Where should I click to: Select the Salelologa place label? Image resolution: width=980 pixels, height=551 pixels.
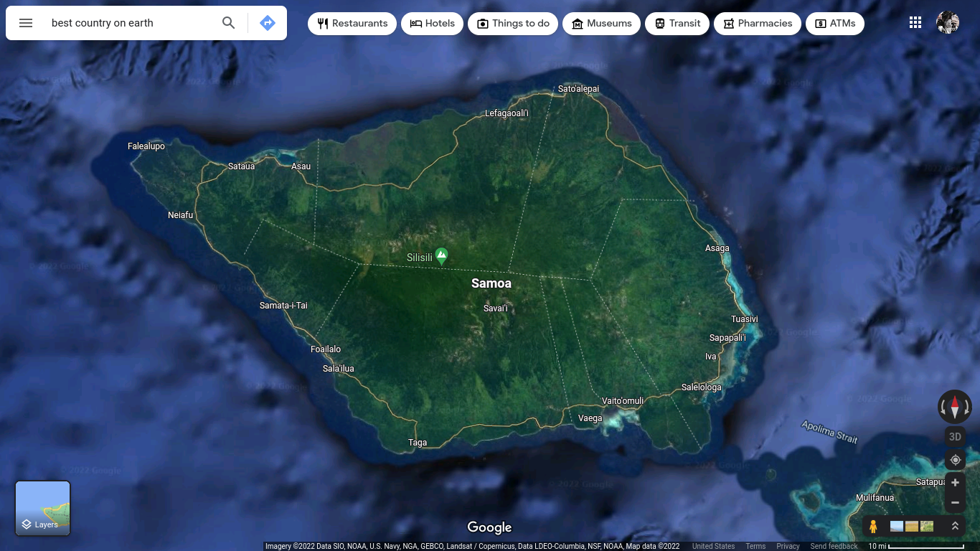coord(702,387)
